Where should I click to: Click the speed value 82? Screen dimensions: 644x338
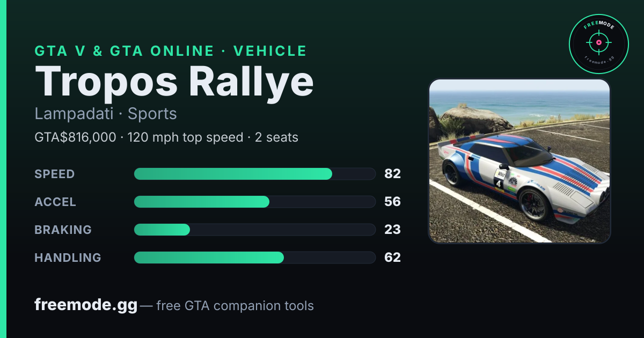pos(393,174)
